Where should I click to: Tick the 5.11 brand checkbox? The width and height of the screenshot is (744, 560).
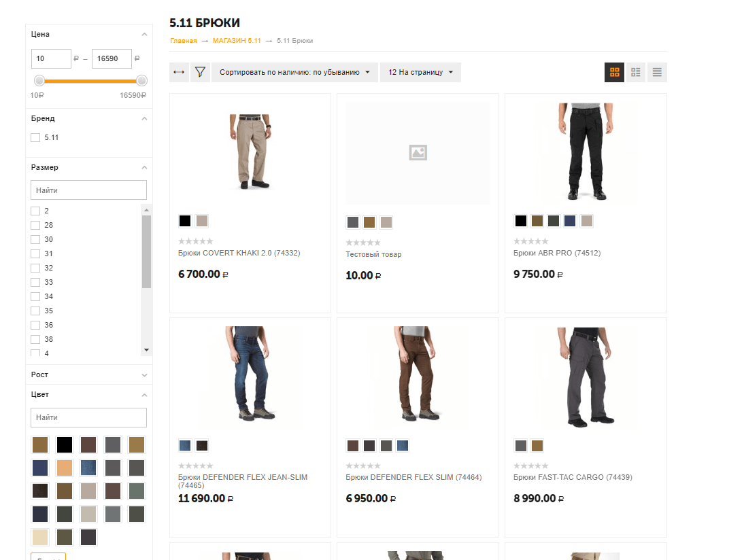coord(35,137)
